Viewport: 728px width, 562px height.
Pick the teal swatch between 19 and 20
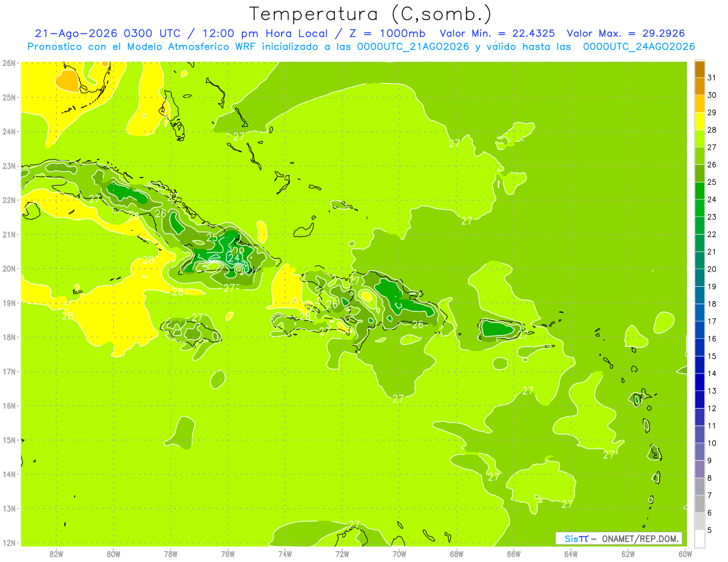(699, 278)
